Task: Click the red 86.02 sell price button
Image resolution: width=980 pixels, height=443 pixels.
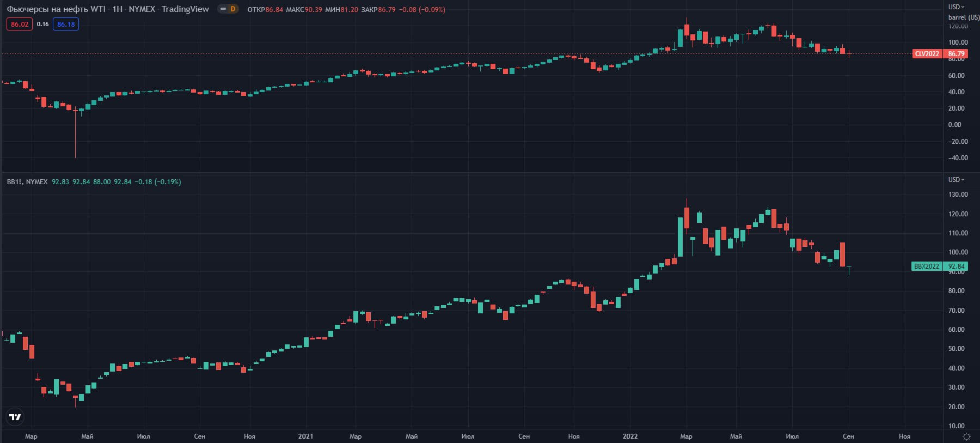Action: click(20, 25)
